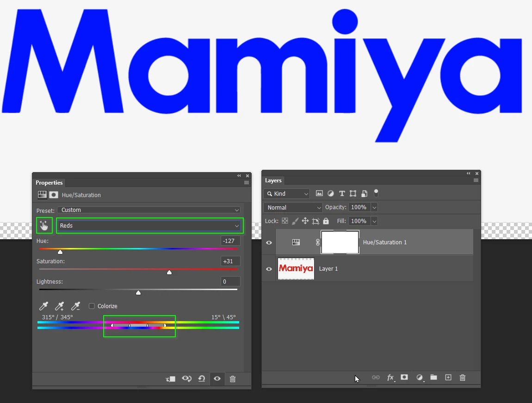Image resolution: width=532 pixels, height=403 pixels.
Task: Collapse the Layers panel to icons
Action: pos(468,173)
